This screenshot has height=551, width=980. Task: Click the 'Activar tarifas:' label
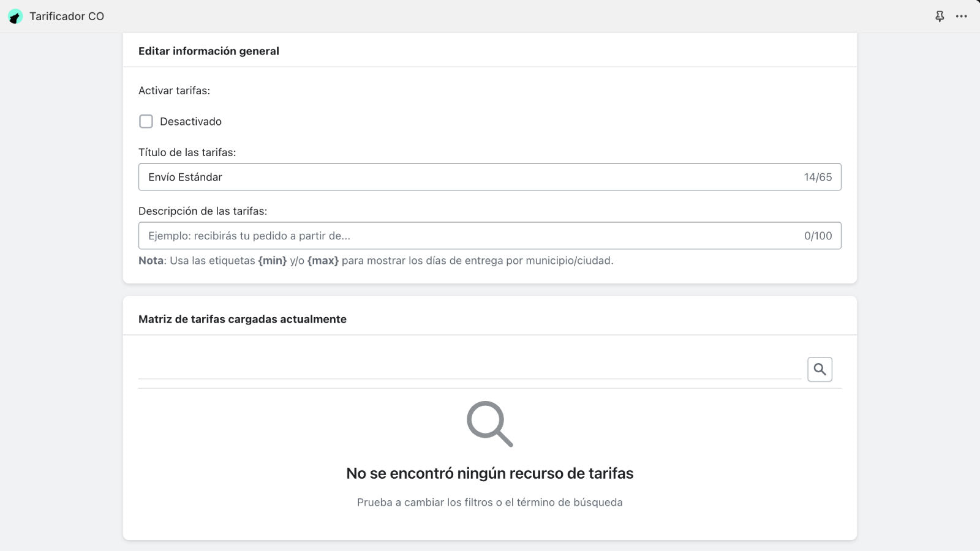pyautogui.click(x=174, y=91)
